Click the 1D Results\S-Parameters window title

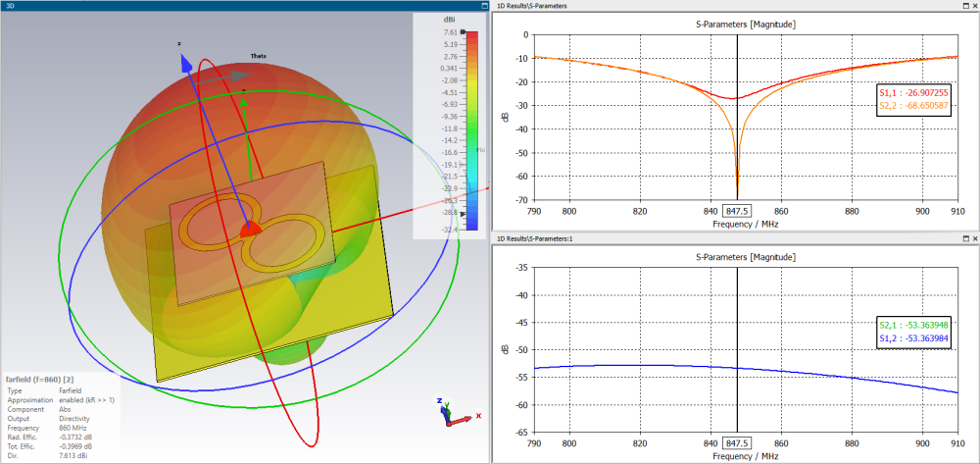(531, 5)
